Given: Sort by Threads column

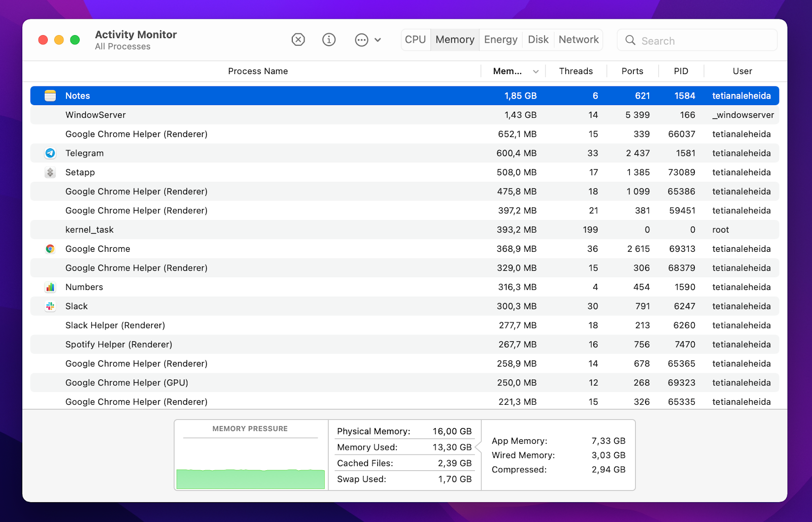Looking at the screenshot, I should coord(576,71).
